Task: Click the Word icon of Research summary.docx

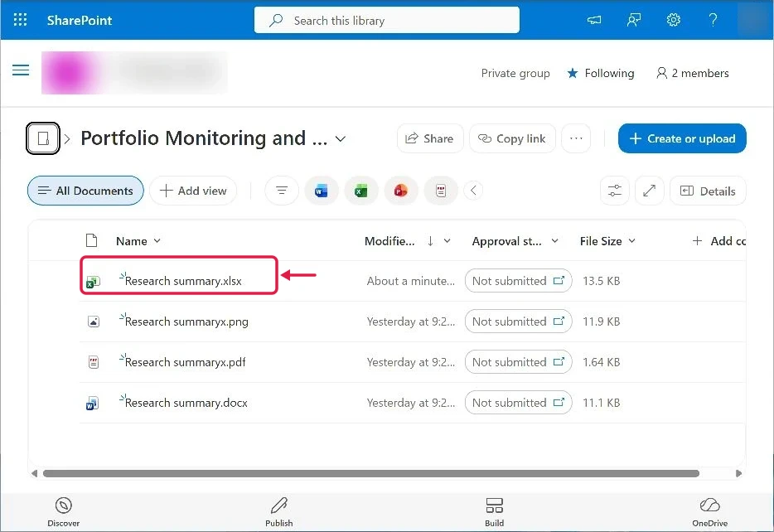Action: 92,404
